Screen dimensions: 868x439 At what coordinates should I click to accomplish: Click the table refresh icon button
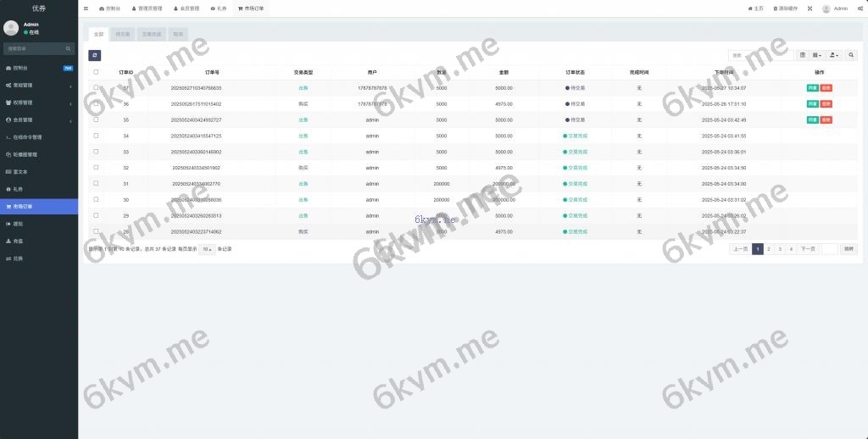[95, 55]
